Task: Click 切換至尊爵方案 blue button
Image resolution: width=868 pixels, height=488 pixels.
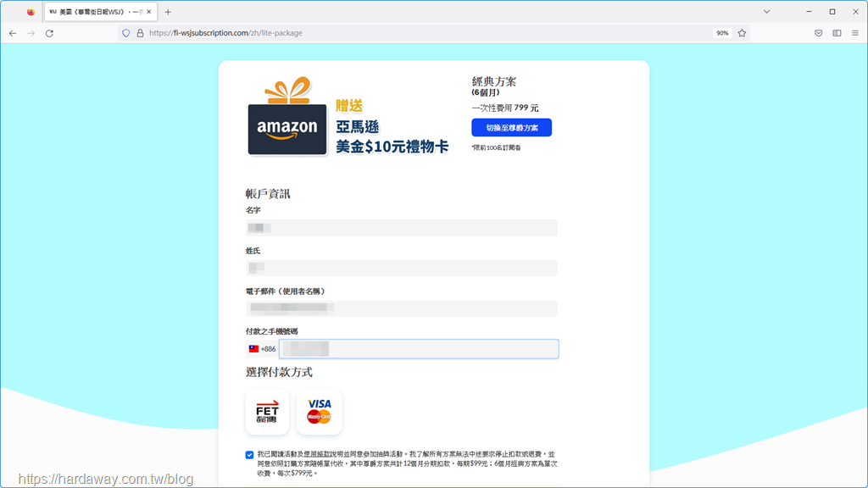Action: point(511,128)
